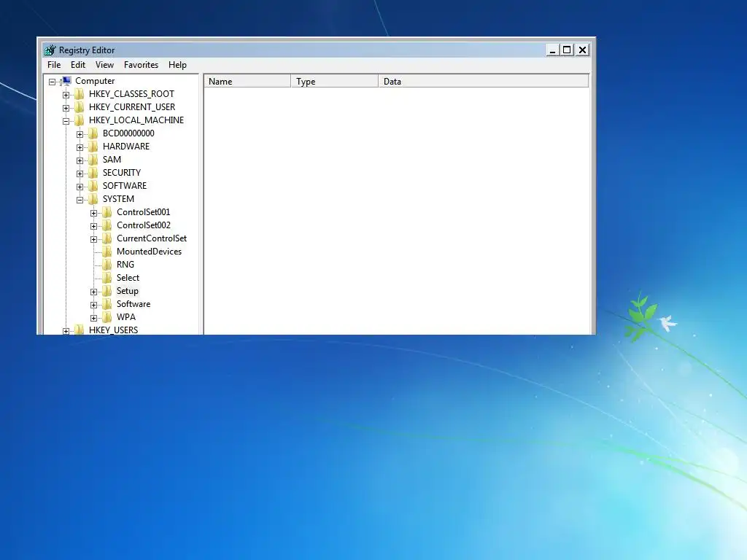The width and height of the screenshot is (747, 560).
Task: Click the HKEY_USERS folder icon
Action: click(x=80, y=330)
